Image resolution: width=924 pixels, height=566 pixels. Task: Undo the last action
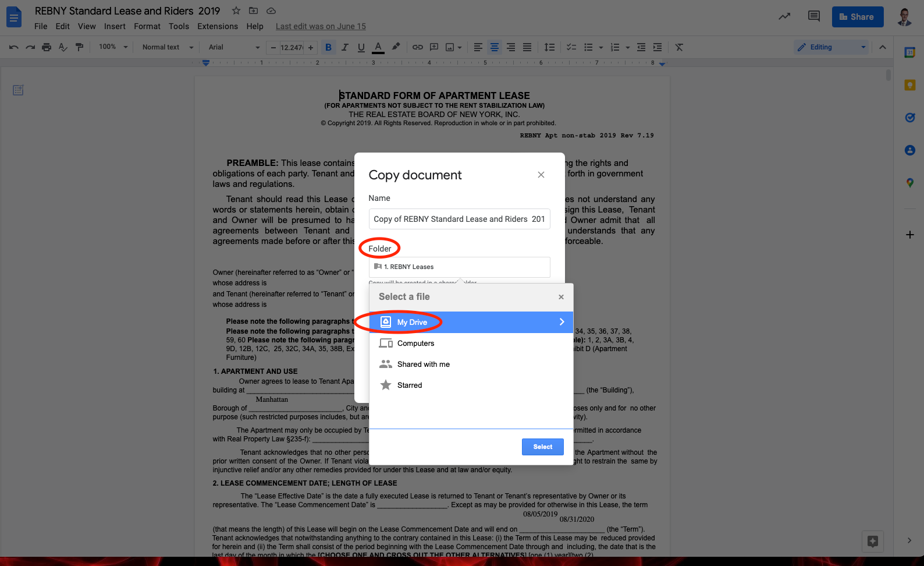click(14, 47)
